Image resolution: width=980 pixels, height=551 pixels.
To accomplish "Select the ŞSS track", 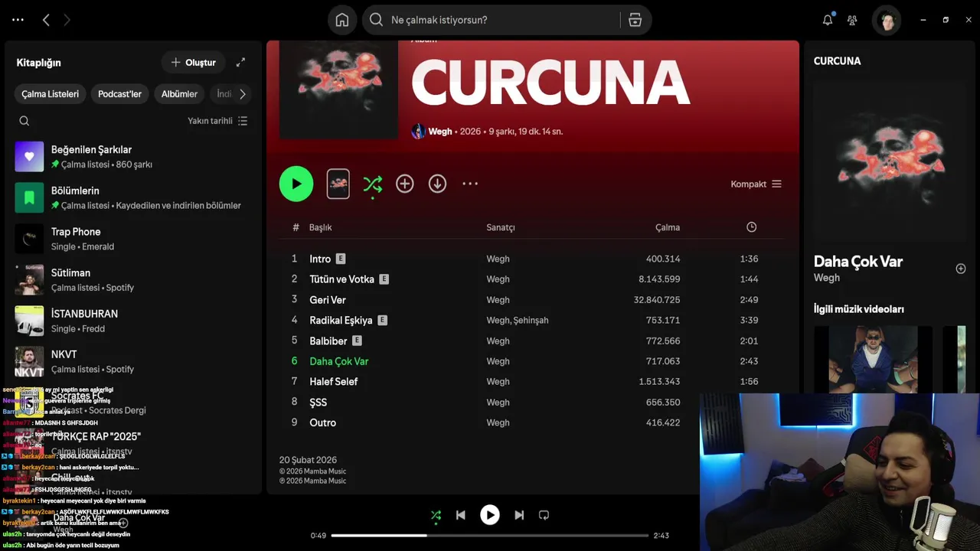I will click(318, 402).
